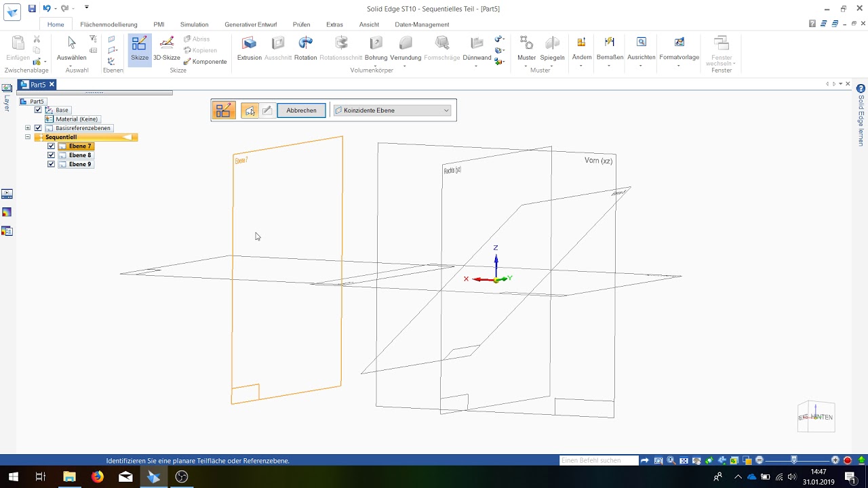Screen dimensions: 868x488
Task: Expand the Ändern dropdown arrow
Action: click(582, 66)
